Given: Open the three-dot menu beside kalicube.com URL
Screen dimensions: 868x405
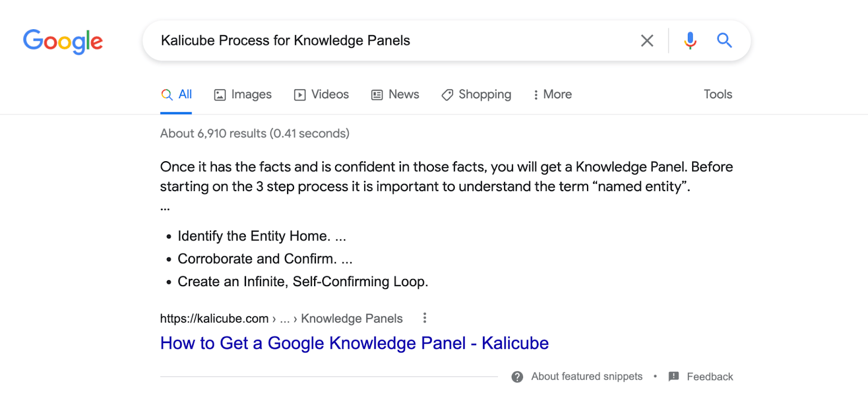Looking at the screenshot, I should tap(425, 318).
